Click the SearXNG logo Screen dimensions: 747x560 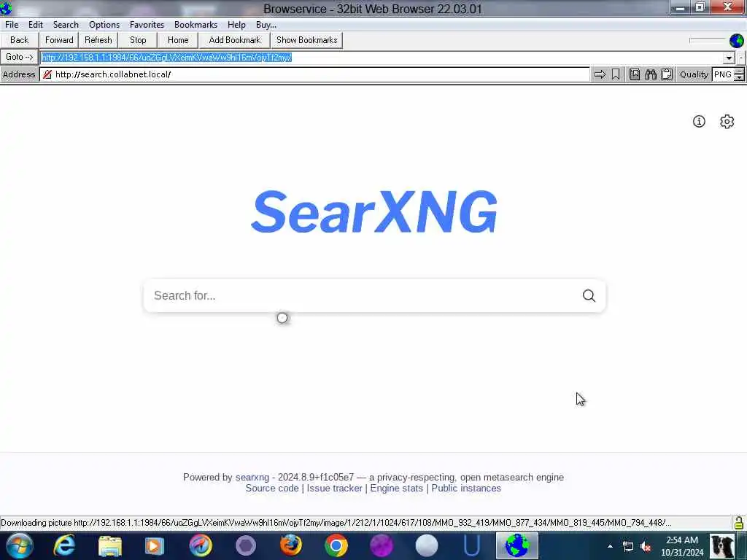(374, 211)
